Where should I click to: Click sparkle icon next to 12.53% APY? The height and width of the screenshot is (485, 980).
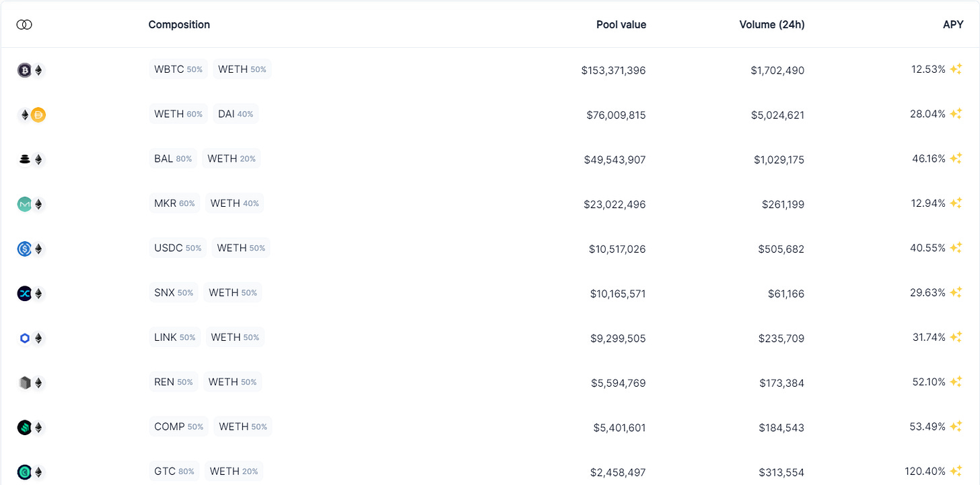(956, 69)
